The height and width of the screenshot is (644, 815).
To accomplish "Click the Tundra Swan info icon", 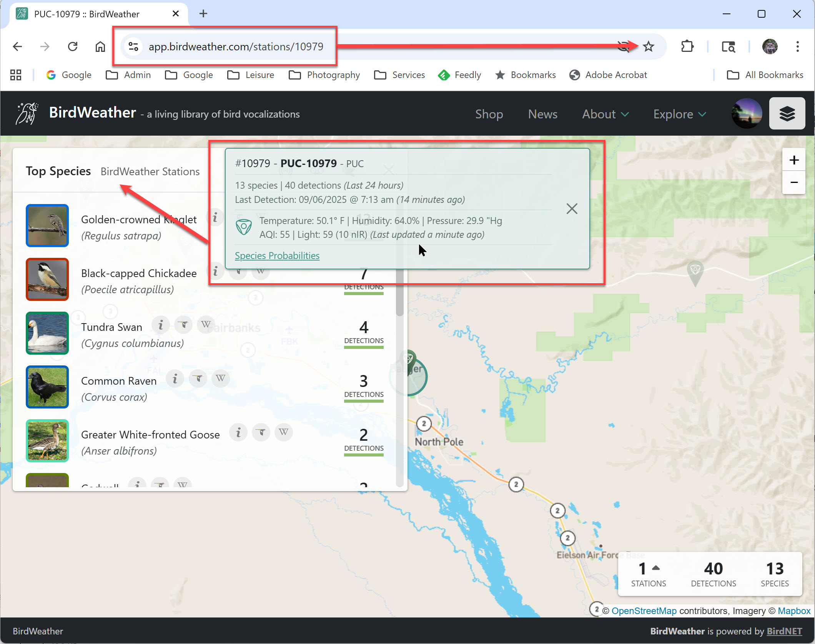I will (x=161, y=325).
